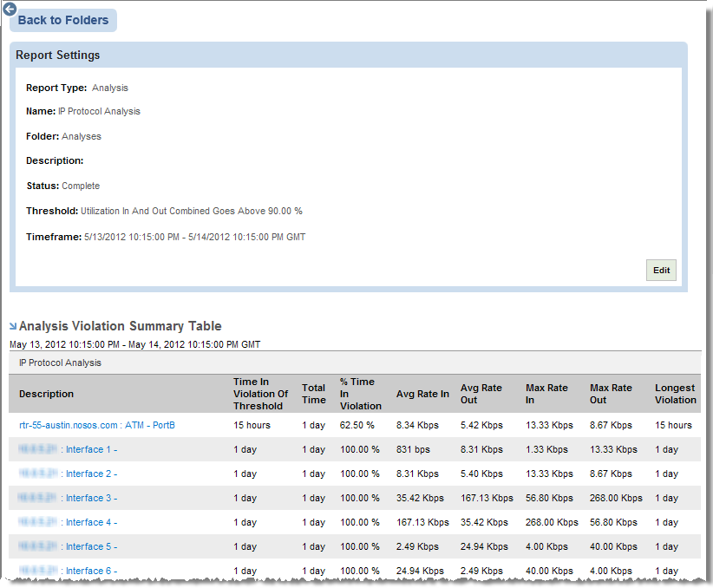Open the Interface 3 link

coord(91,498)
